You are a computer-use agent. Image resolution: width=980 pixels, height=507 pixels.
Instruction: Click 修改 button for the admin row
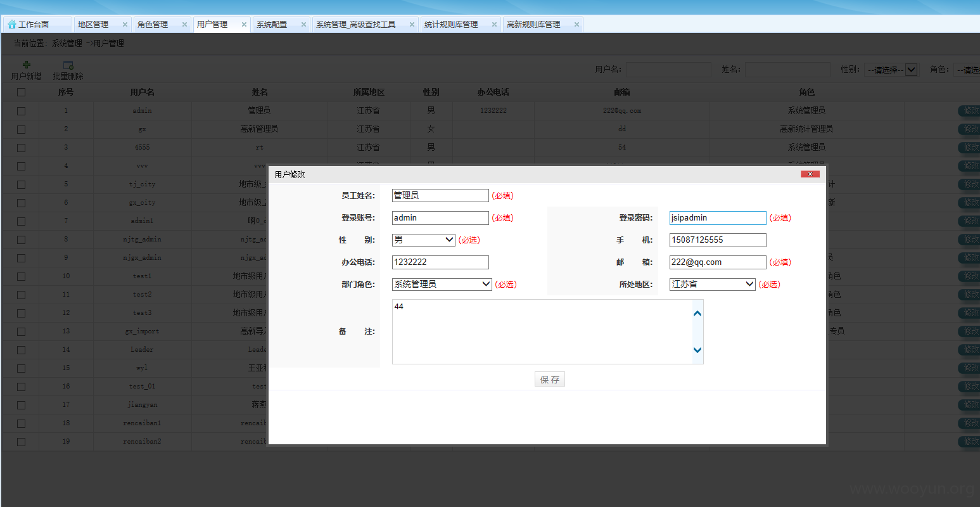[969, 111]
